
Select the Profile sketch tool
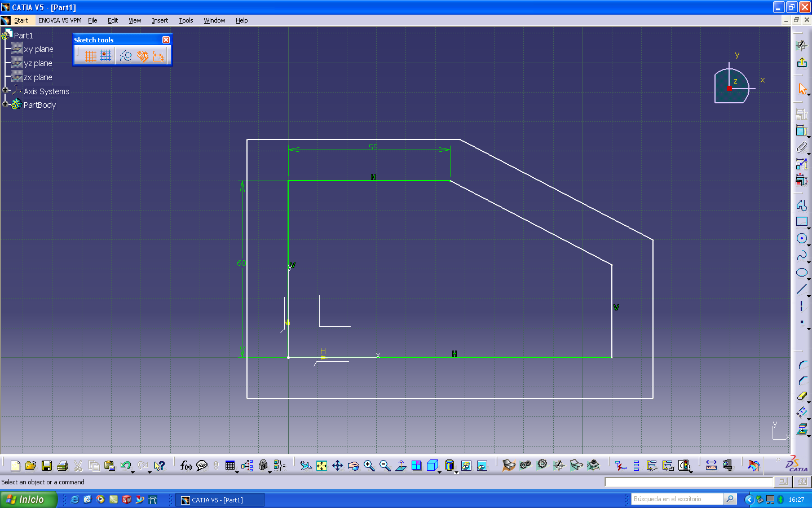click(x=802, y=205)
